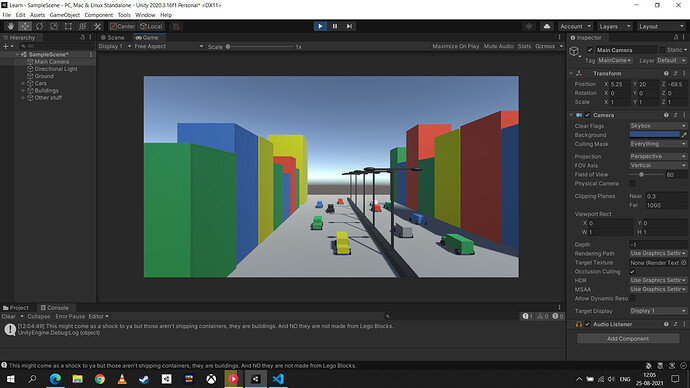Toggle the Static checkbox in Inspector
The image size is (690, 388).
[662, 50]
